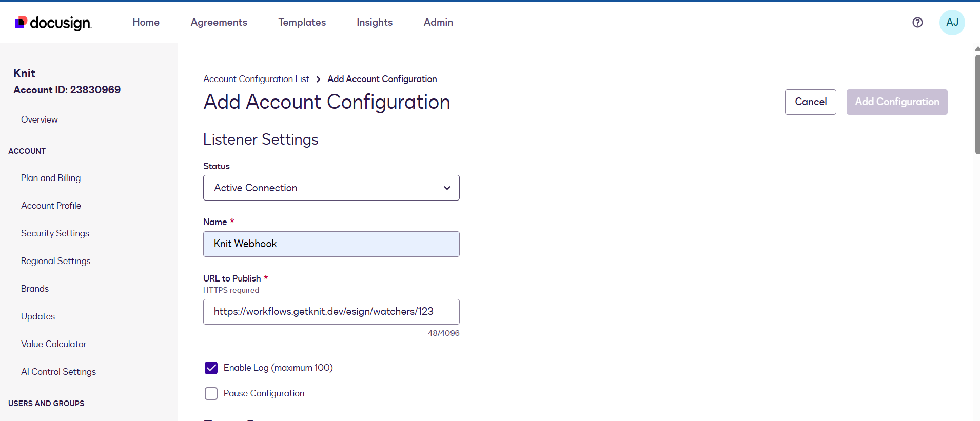Open the Updates page
Image resolution: width=980 pixels, height=421 pixels.
[38, 316]
